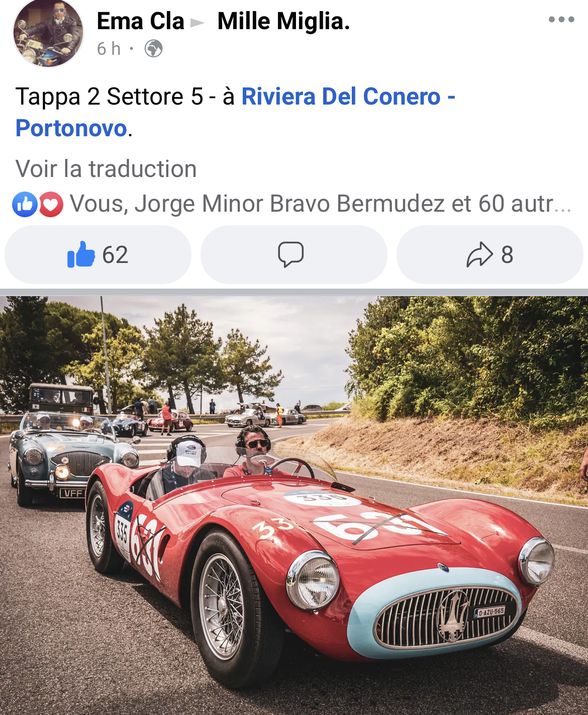The width and height of the screenshot is (588, 715).
Task: Open the comment bubble button
Action: [x=294, y=254]
